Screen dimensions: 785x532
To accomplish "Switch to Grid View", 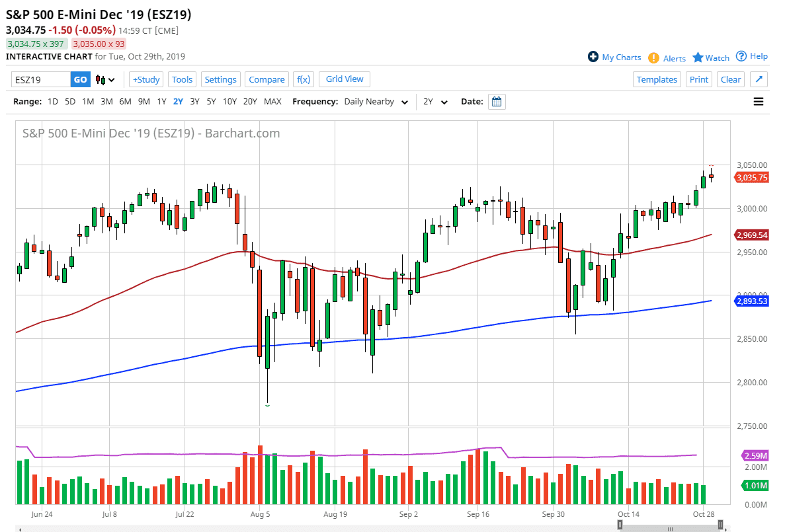I will (x=344, y=79).
